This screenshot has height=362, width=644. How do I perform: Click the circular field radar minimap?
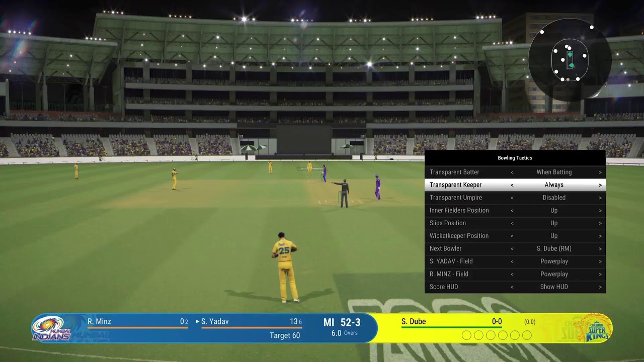(x=570, y=60)
